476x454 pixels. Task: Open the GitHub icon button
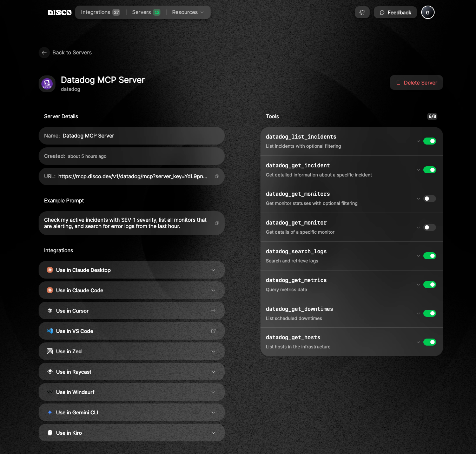[x=362, y=12]
